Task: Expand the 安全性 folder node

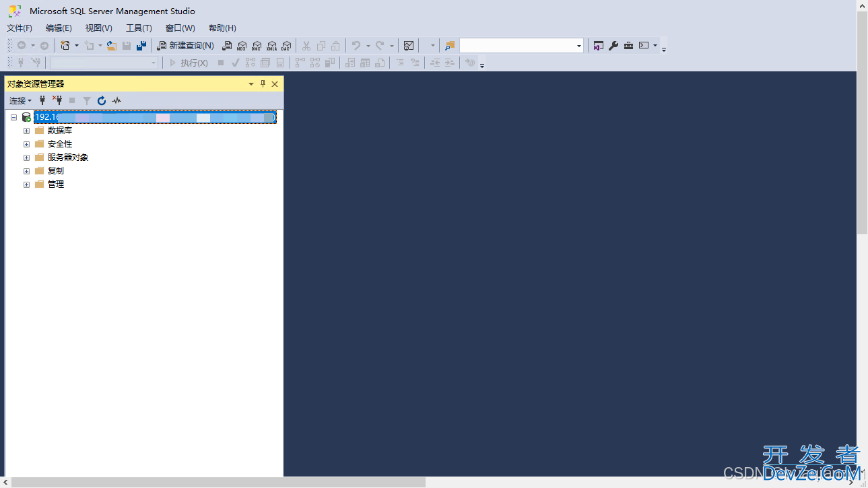Action: point(27,144)
